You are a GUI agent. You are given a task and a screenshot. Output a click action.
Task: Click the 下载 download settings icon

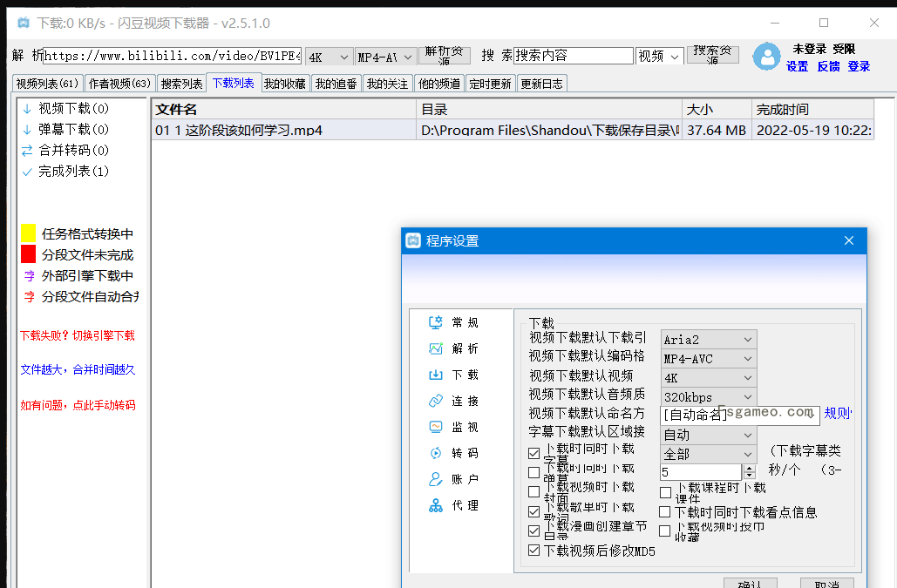coord(436,375)
